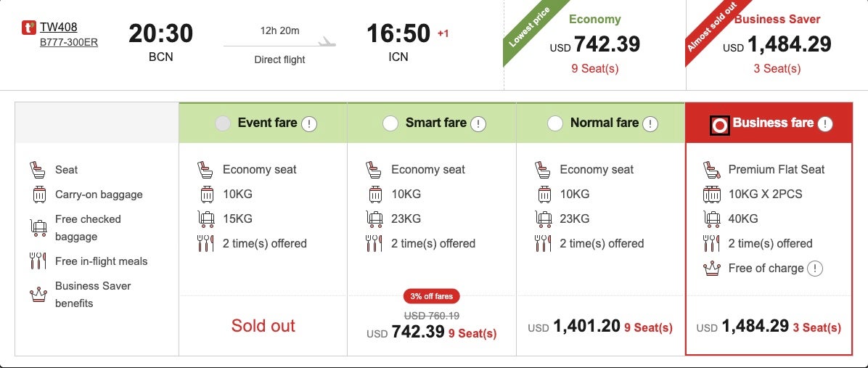This screenshot has height=368, width=868.
Task: Select the Smart fare radio button
Action: pos(390,123)
